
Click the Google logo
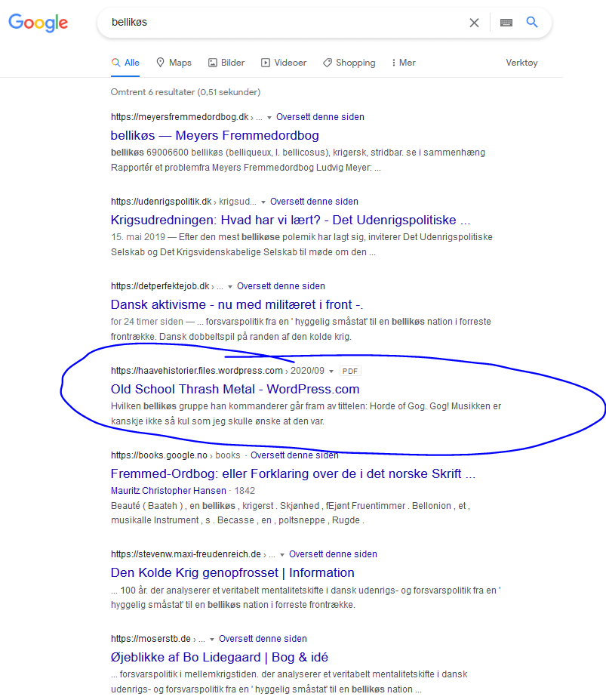pos(38,23)
